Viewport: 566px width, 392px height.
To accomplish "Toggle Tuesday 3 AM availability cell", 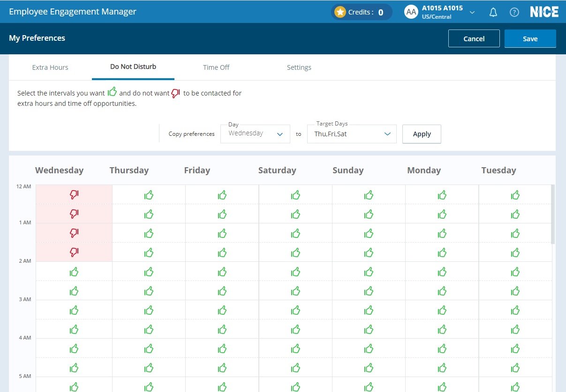I will point(515,310).
